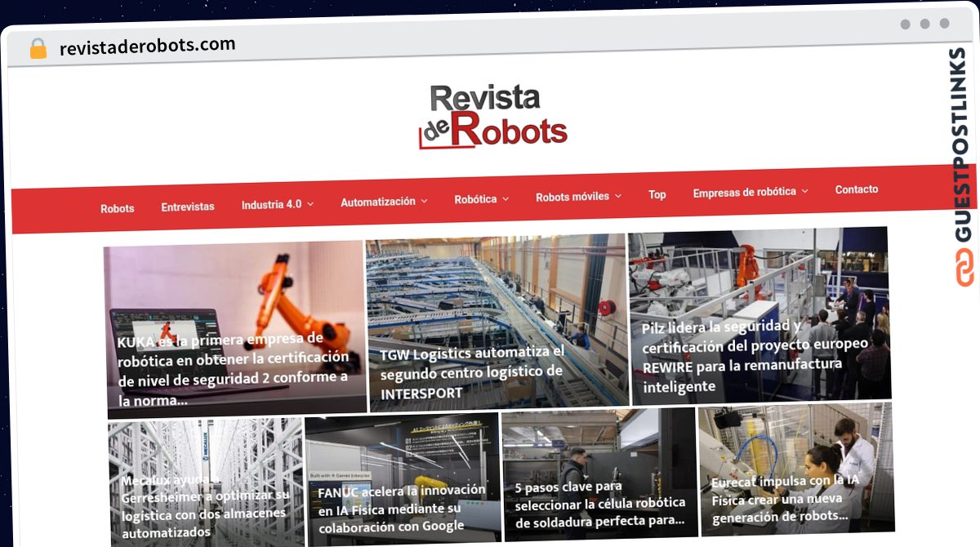Open the Industria 4.0 menu item
This screenshot has width=980, height=547.
tap(271, 204)
